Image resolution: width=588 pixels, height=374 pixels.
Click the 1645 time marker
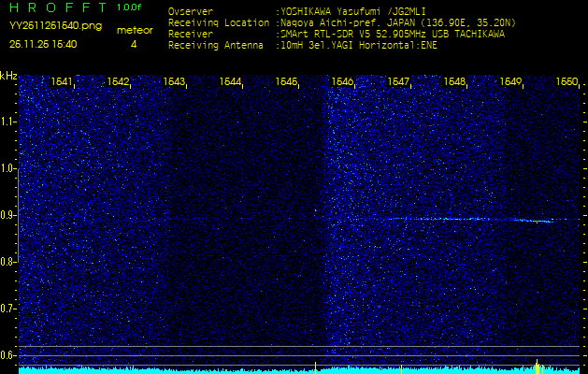[287, 82]
